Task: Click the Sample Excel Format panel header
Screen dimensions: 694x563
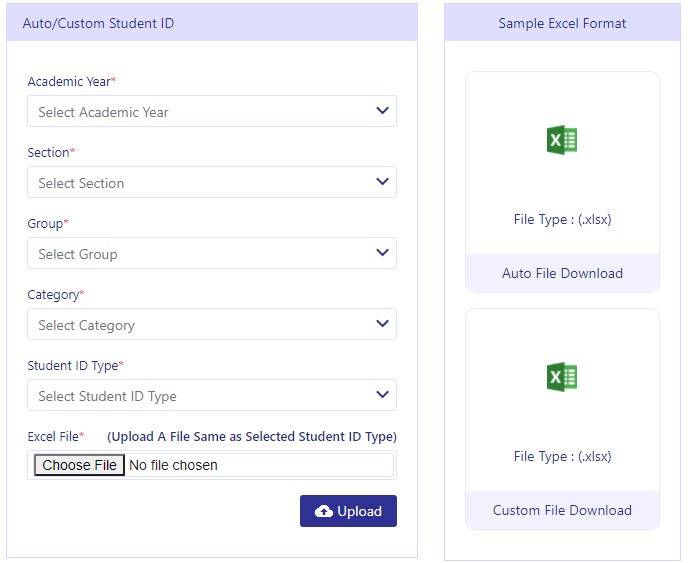Action: (562, 23)
